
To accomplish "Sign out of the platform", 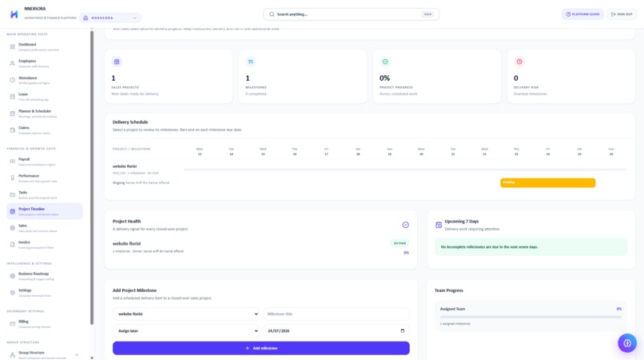I will 622,14.
